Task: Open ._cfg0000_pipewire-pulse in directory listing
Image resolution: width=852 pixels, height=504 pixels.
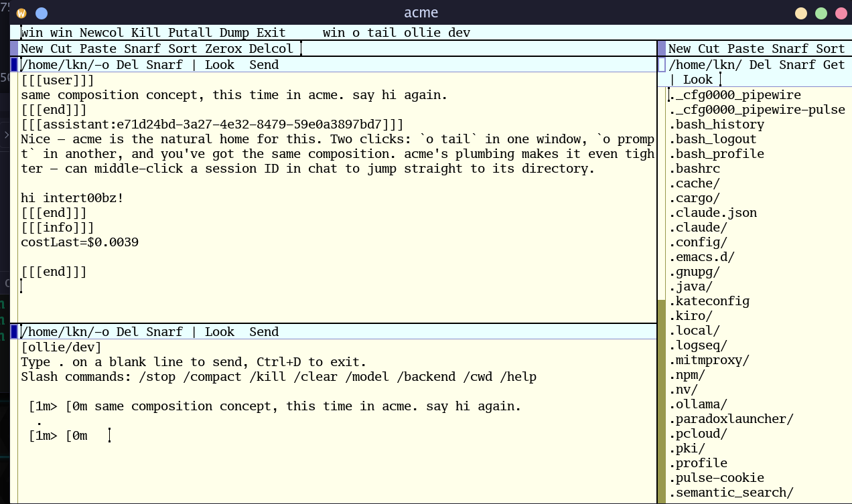Action: [757, 110]
